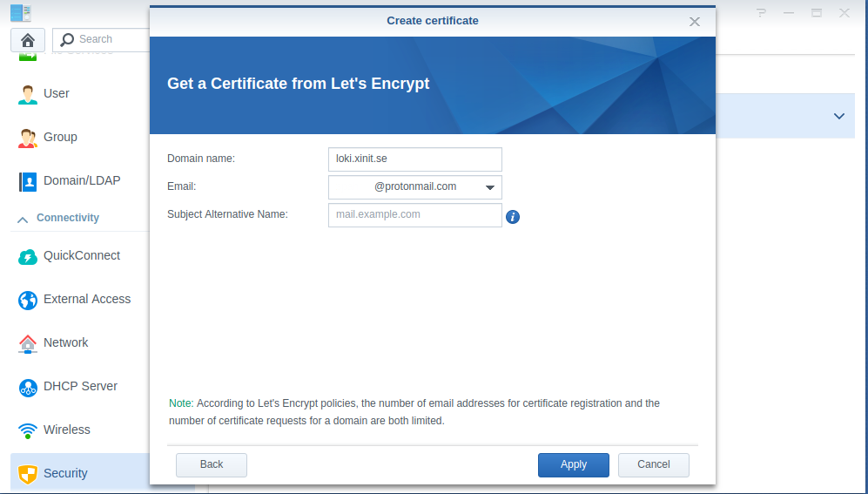Click the Subject Alternative Name field
This screenshot has height=494, width=868.
click(x=415, y=215)
